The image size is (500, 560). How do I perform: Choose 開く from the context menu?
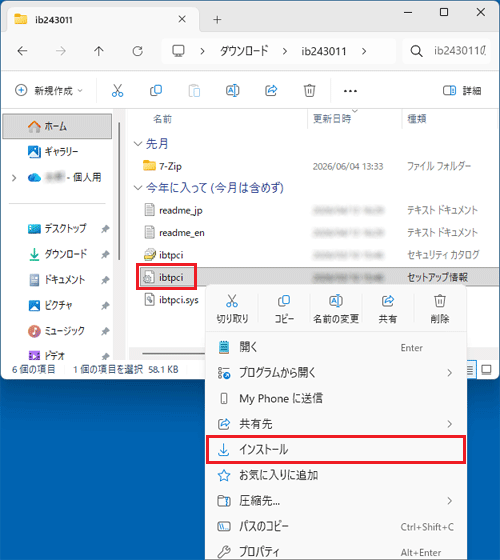tap(336, 347)
